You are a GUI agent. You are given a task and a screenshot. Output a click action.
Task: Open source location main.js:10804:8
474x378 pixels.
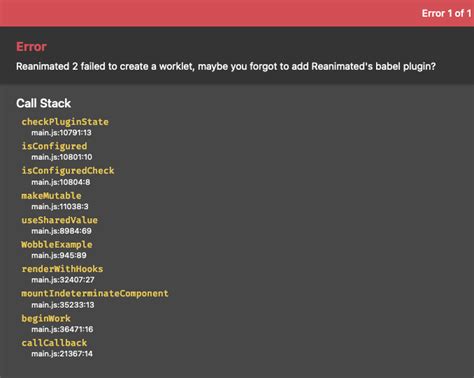61,182
